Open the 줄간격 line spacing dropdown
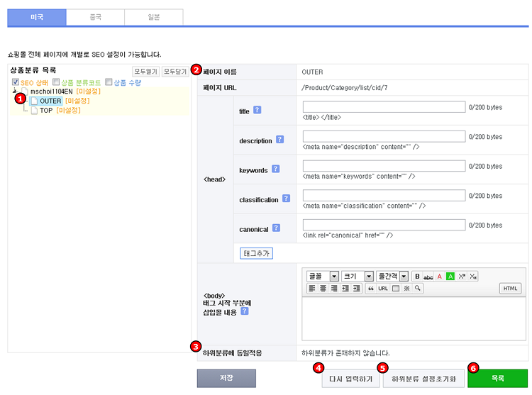Viewport: 532px width, 395px height. pos(404,276)
